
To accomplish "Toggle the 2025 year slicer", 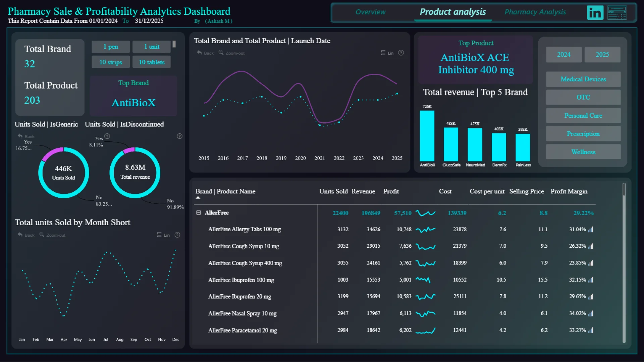I will click(x=602, y=55).
